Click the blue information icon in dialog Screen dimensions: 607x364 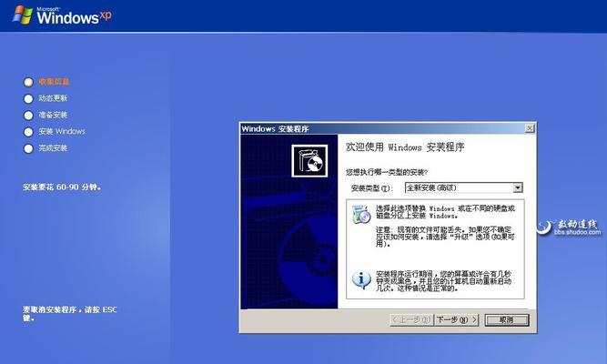pyautogui.click(x=361, y=278)
